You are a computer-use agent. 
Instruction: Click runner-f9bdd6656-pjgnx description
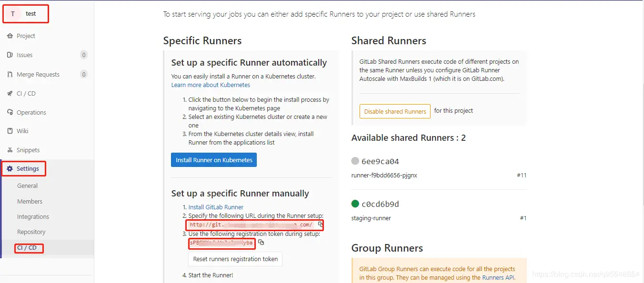[x=384, y=176]
